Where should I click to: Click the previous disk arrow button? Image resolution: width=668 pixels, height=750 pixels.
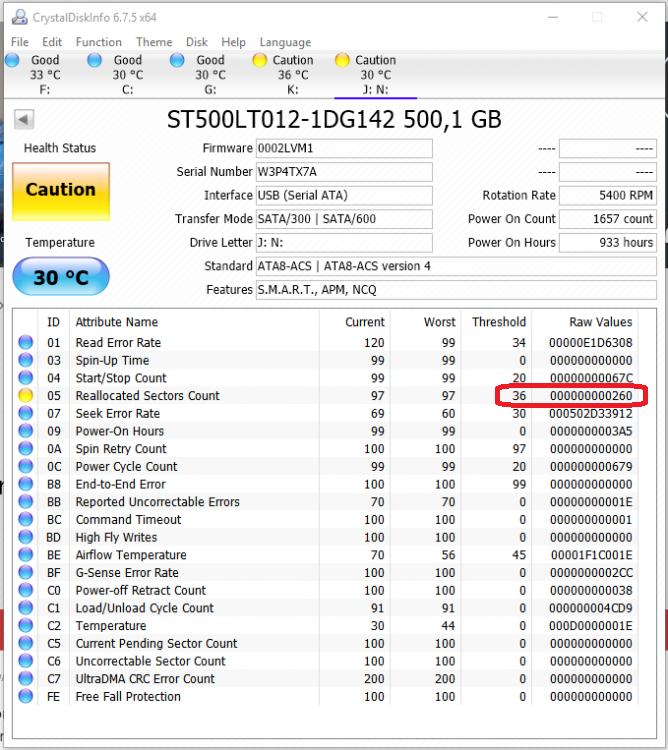24,119
